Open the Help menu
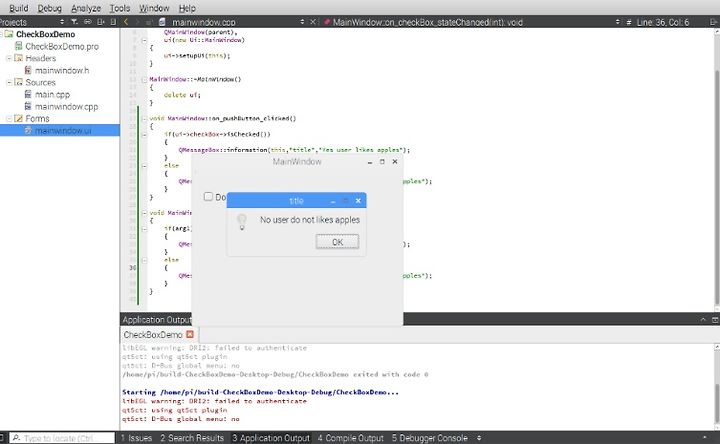 (187, 8)
